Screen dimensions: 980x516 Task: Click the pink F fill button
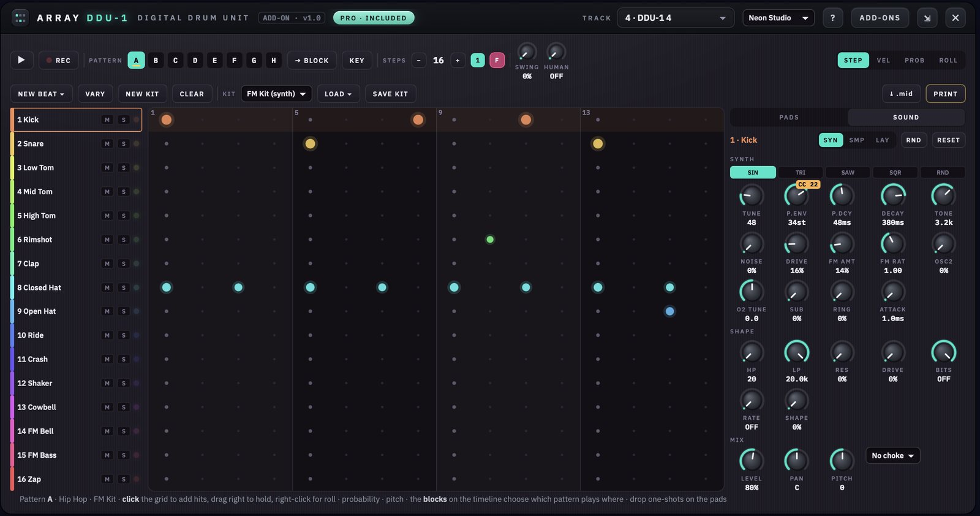(497, 60)
